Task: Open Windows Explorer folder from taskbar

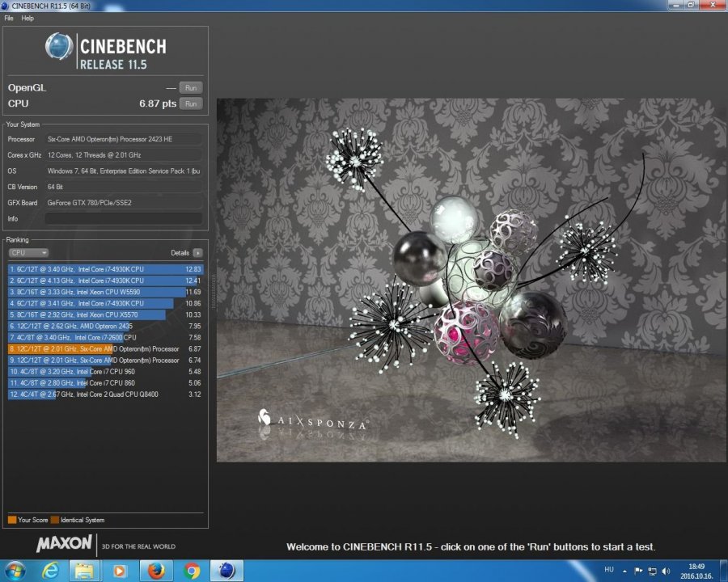Action: pyautogui.click(x=84, y=571)
